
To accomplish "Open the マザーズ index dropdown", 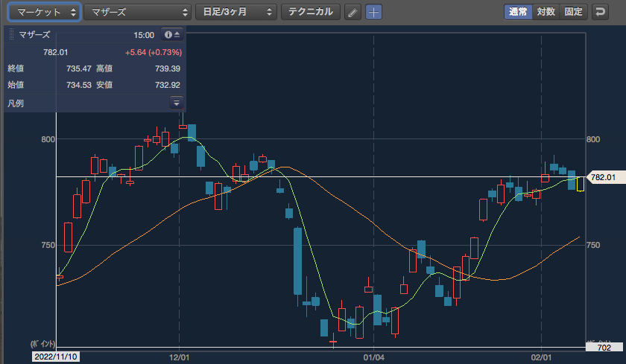I will point(137,12).
